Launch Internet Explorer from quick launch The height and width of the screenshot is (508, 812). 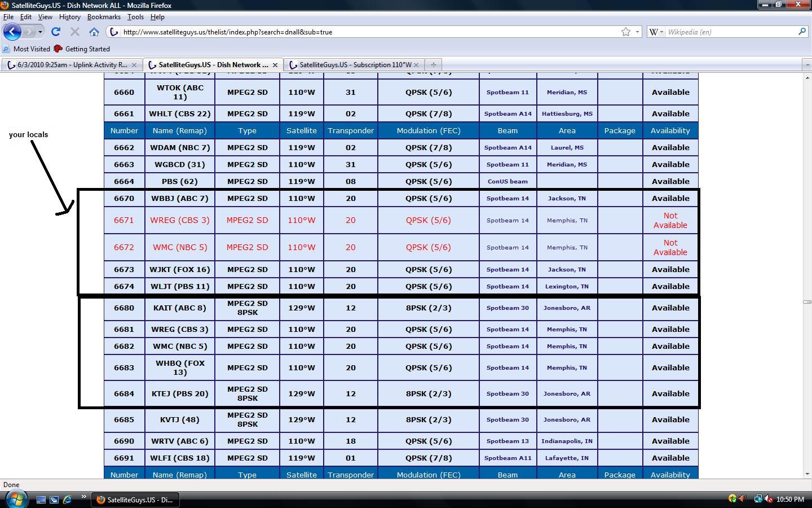67,500
